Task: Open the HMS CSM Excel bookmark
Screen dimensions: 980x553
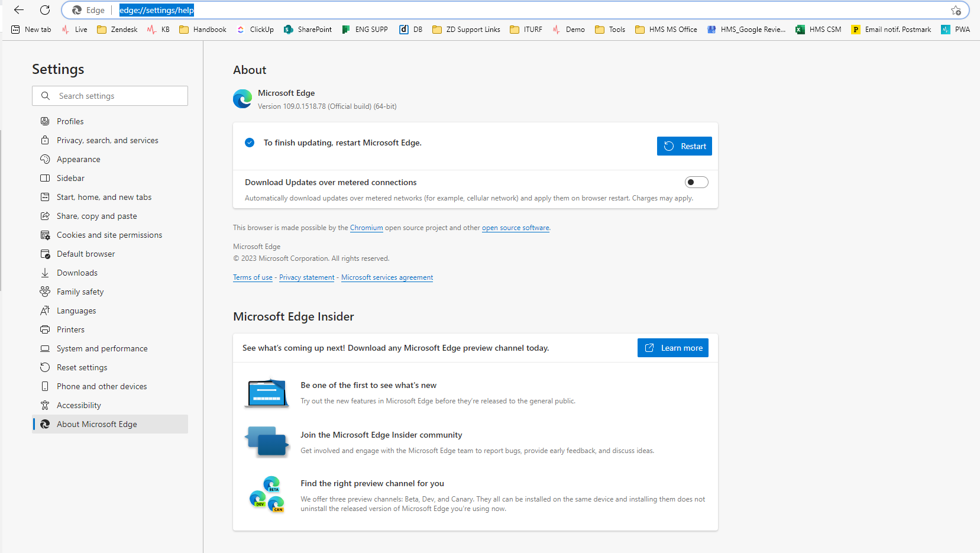Action: coord(818,30)
